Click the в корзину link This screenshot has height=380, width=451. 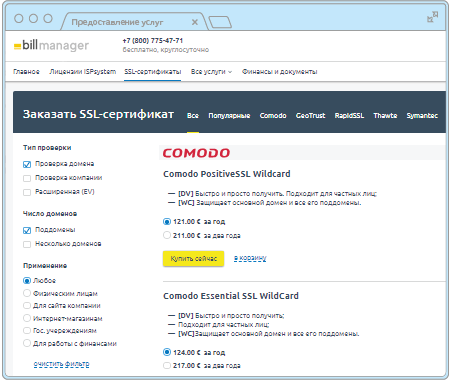click(250, 258)
